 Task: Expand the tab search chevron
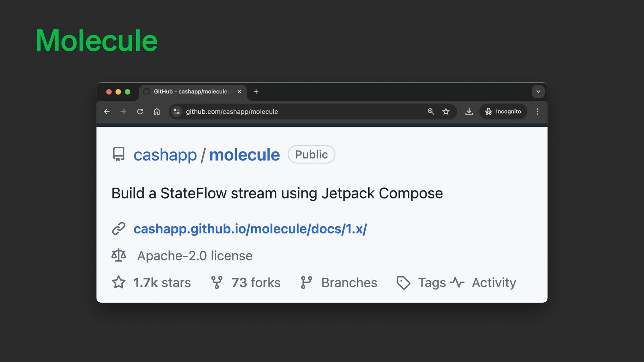(x=538, y=92)
